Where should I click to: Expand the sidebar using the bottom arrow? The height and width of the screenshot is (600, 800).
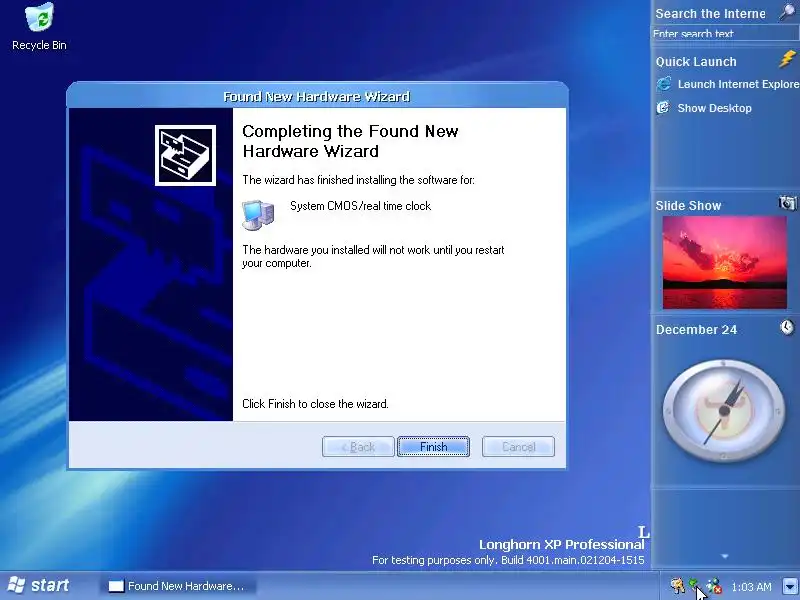click(x=724, y=557)
